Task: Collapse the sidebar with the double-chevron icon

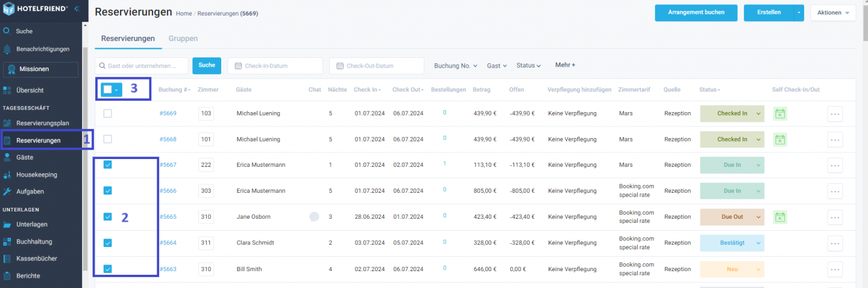Action: click(76, 8)
